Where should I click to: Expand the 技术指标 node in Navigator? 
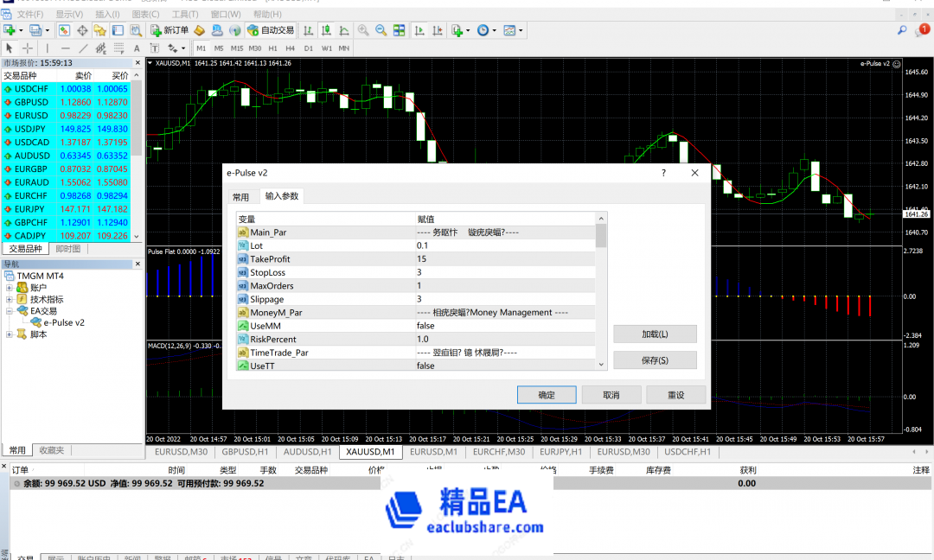[x=9, y=299]
